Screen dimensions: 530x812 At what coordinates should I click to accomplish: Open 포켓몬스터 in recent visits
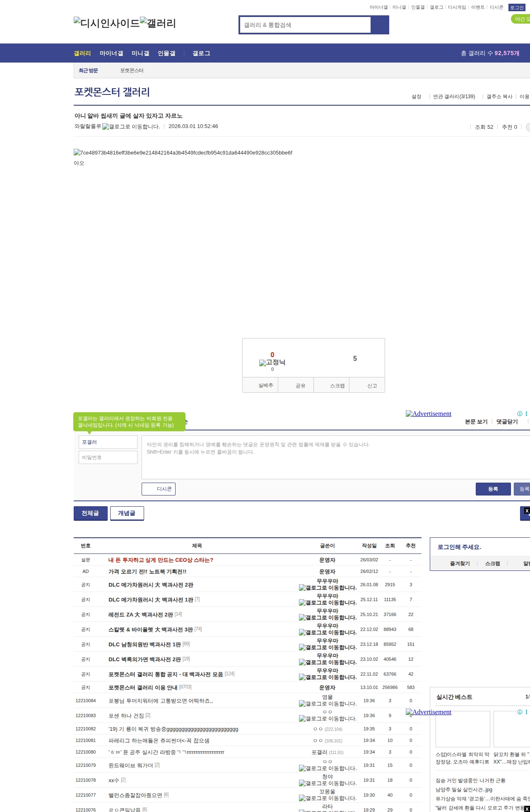point(132,71)
